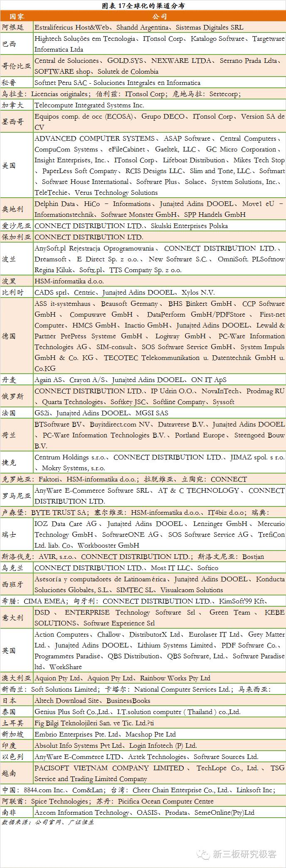Click the 阿根廷 country cell

click(17, 27)
